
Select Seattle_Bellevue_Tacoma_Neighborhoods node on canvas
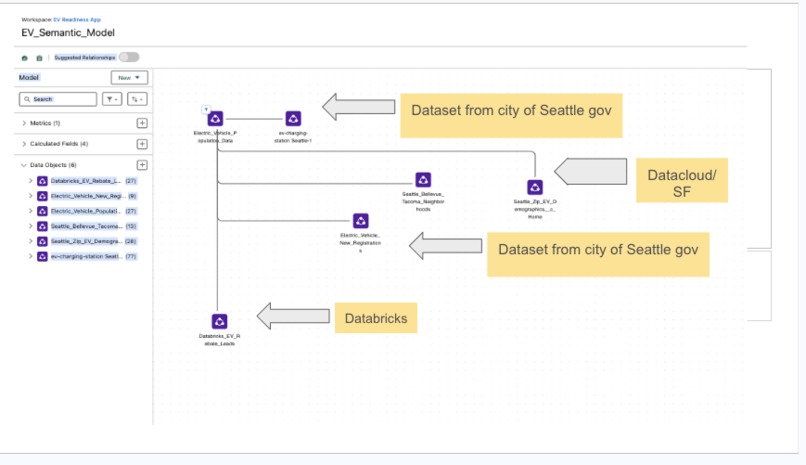pyautogui.click(x=423, y=180)
